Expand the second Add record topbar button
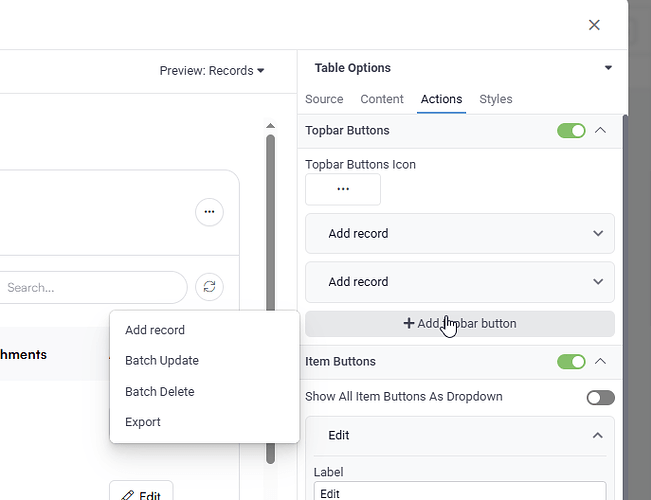This screenshot has height=500, width=651. 459,282
